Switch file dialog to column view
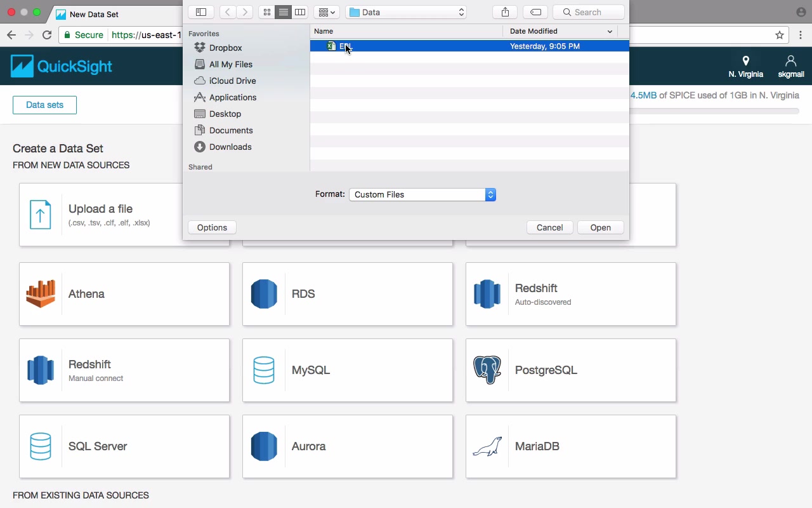 click(300, 12)
